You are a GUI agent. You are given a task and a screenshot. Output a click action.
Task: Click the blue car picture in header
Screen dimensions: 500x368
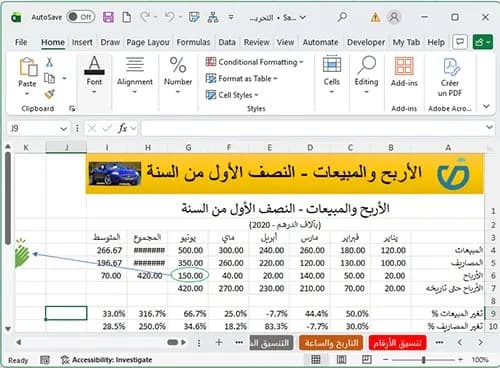coord(115,173)
